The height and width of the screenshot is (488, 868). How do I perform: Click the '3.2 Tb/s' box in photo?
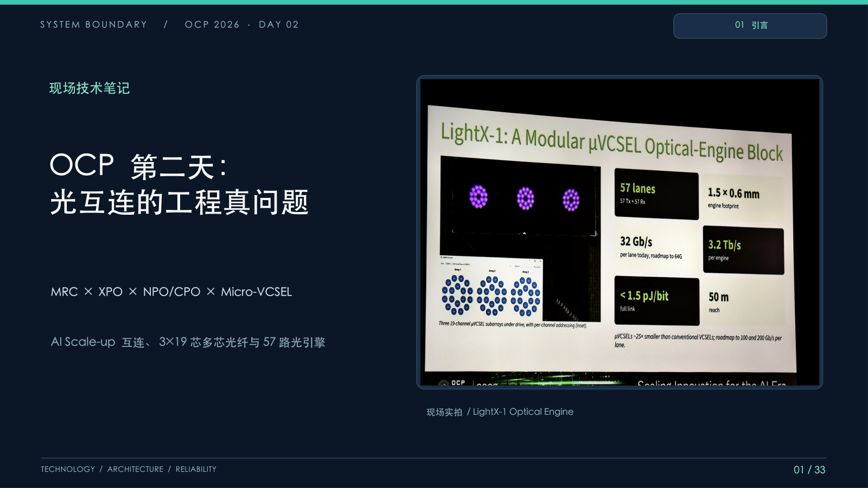pos(743,251)
